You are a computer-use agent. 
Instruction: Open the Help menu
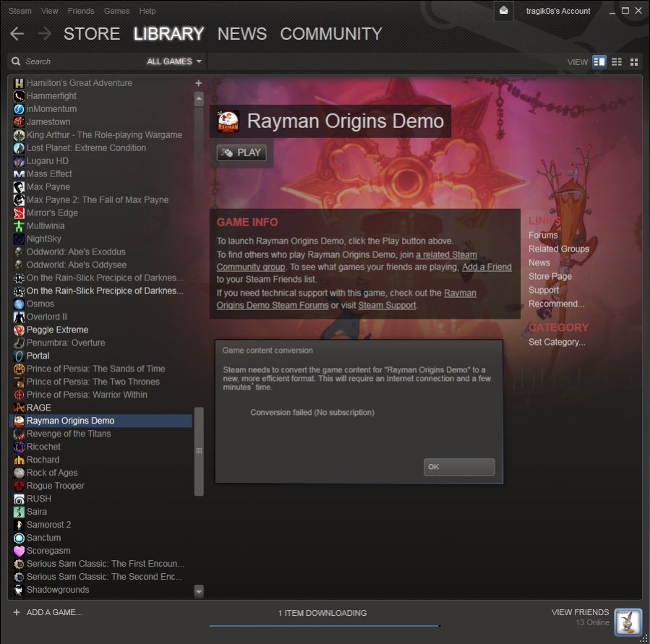pos(147,11)
